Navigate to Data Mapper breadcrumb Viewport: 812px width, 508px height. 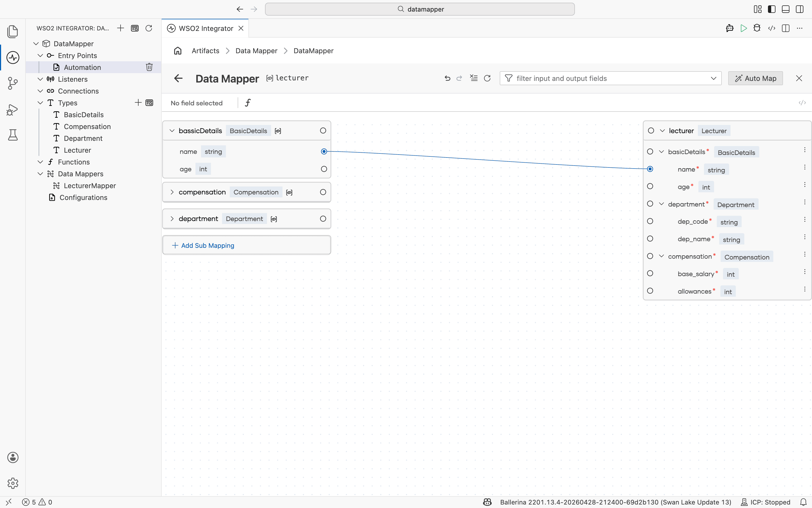(256, 51)
